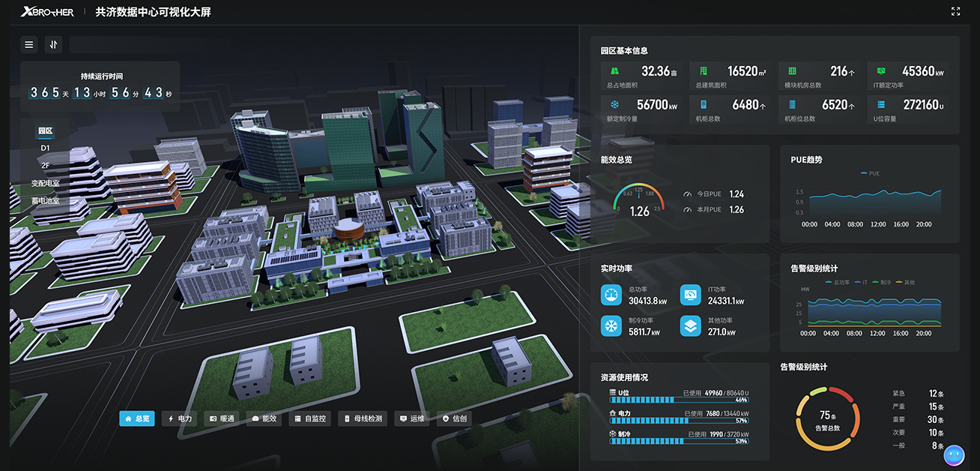This screenshot has width=980, height=471.
Task: Open the hamburger menu icon
Action: point(29,45)
